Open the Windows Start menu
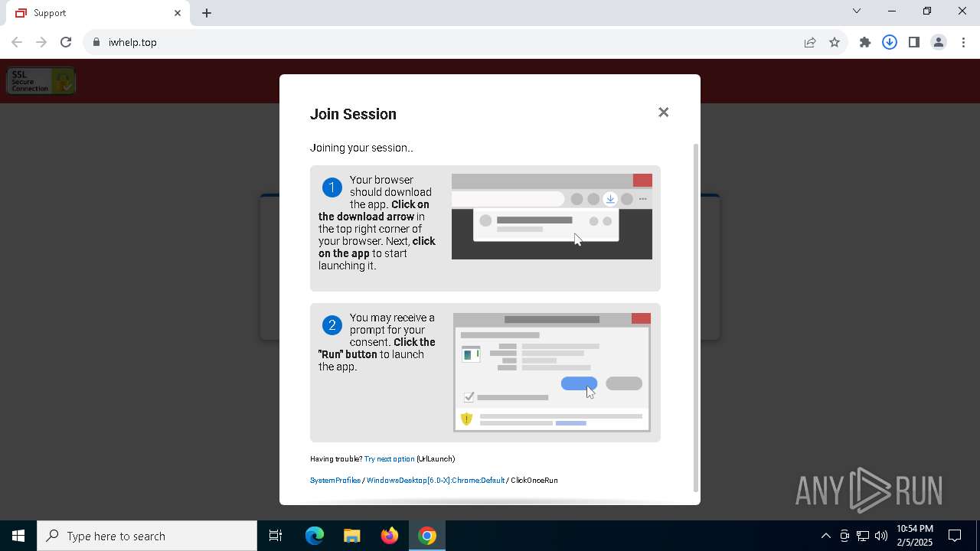Image resolution: width=980 pixels, height=551 pixels. coord(18,536)
